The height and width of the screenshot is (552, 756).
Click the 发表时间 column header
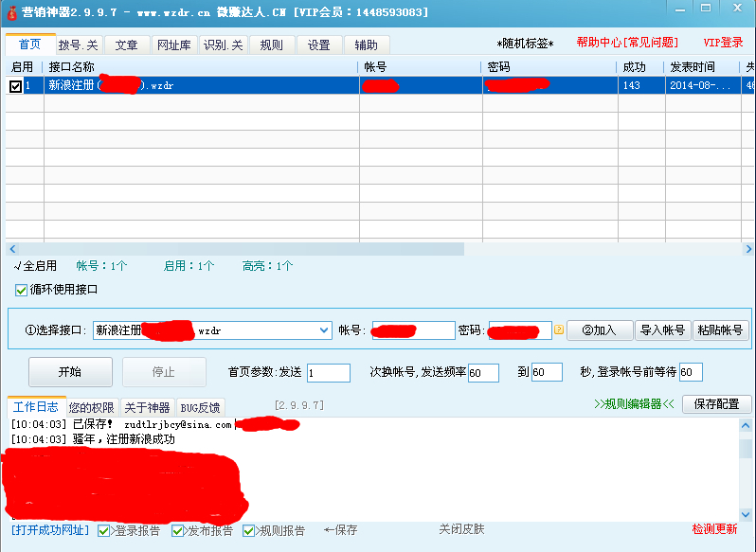[702, 67]
